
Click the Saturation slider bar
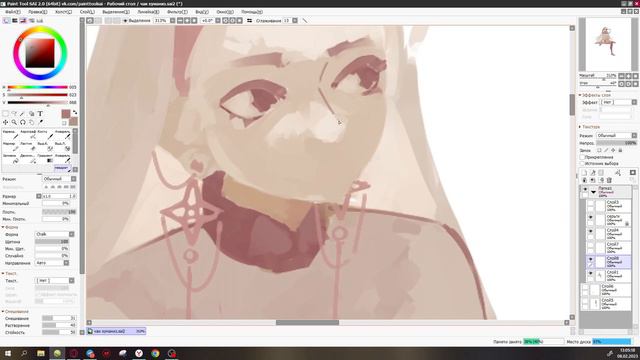click(x=38, y=95)
